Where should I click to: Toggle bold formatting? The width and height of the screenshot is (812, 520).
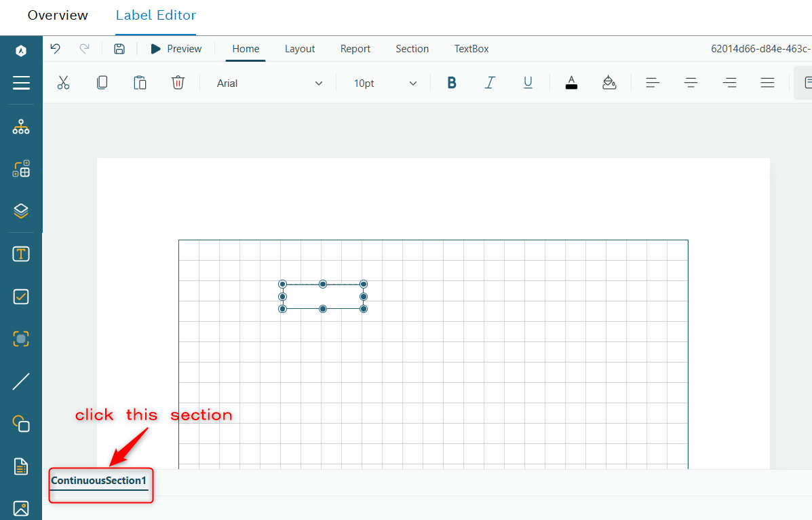[x=452, y=83]
